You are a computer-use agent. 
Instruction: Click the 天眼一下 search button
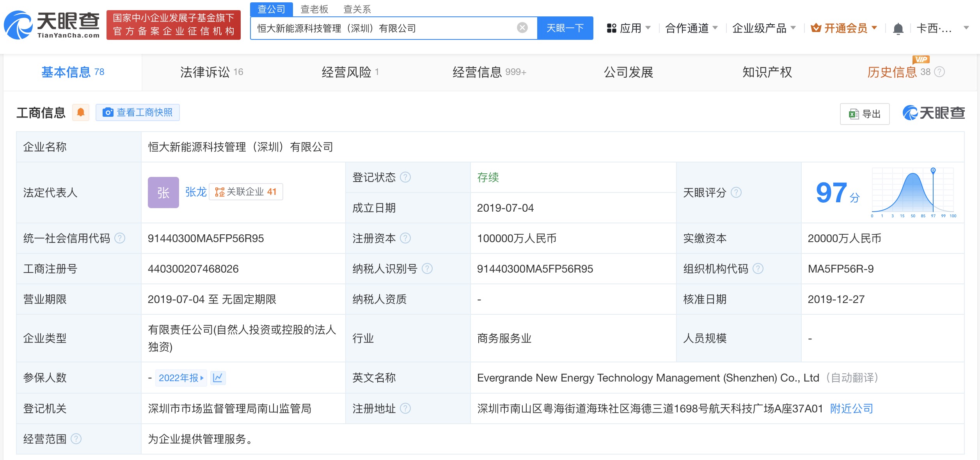click(x=565, y=28)
